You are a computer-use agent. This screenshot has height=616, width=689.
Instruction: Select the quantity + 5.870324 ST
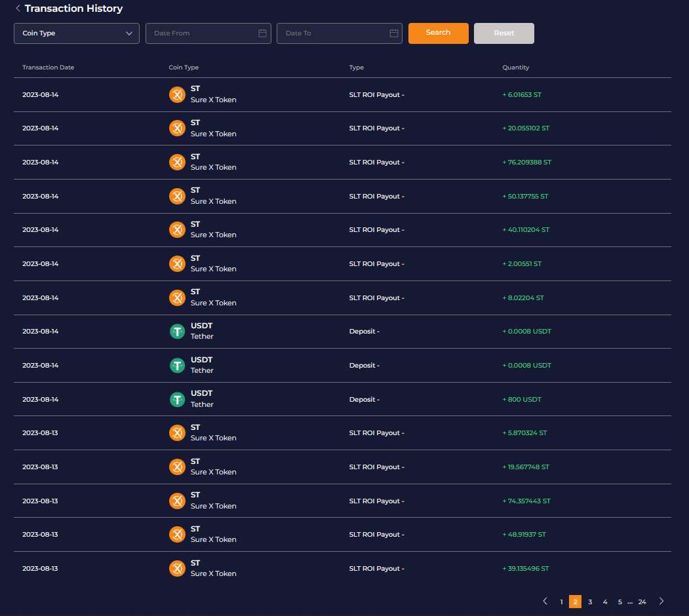(x=524, y=433)
